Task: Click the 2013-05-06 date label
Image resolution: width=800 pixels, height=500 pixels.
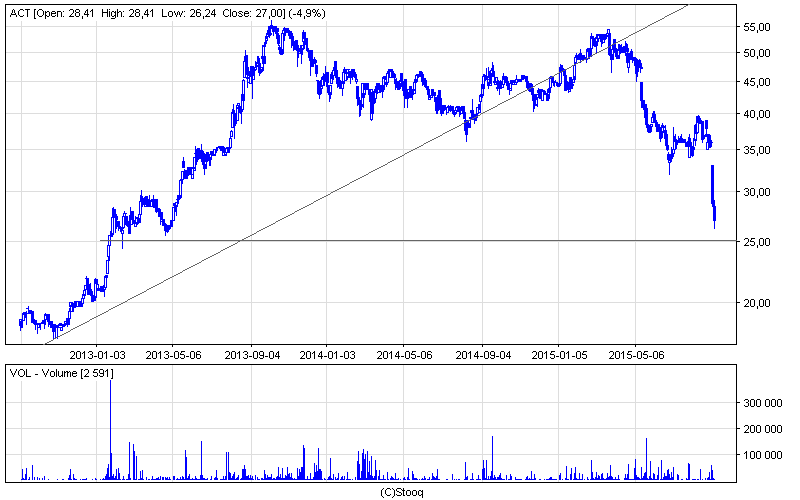Action: point(173,355)
